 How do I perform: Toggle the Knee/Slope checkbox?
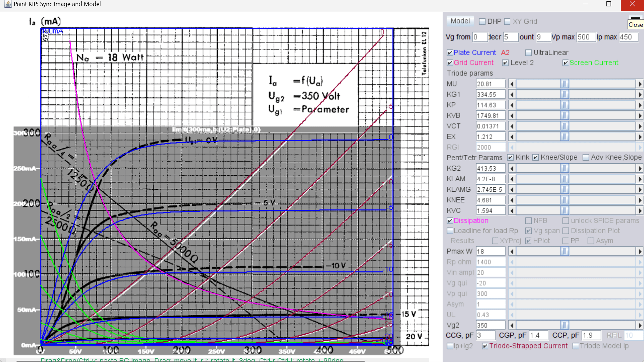pyautogui.click(x=536, y=158)
